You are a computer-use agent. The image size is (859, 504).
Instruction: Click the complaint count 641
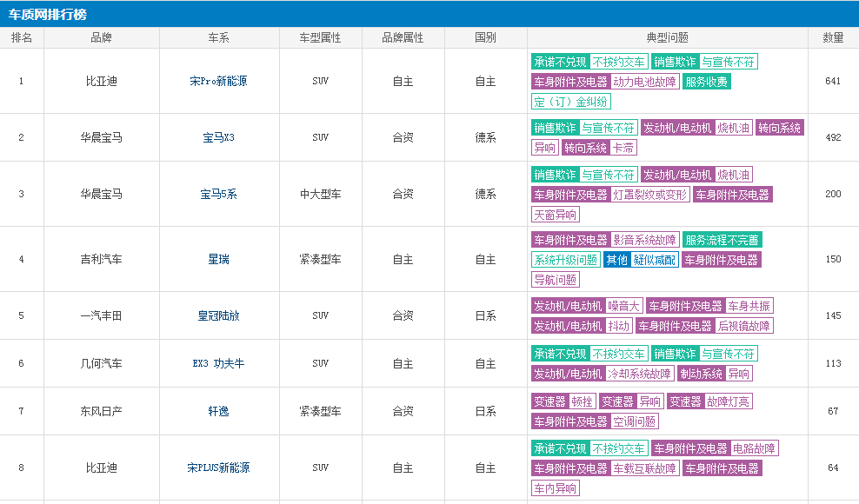coord(833,81)
